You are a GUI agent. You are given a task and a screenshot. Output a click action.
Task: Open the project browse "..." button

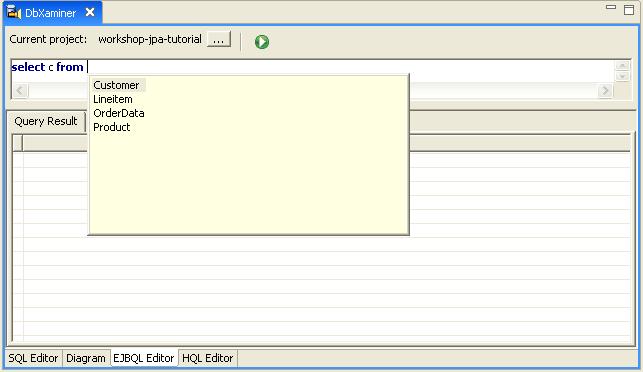pos(219,39)
